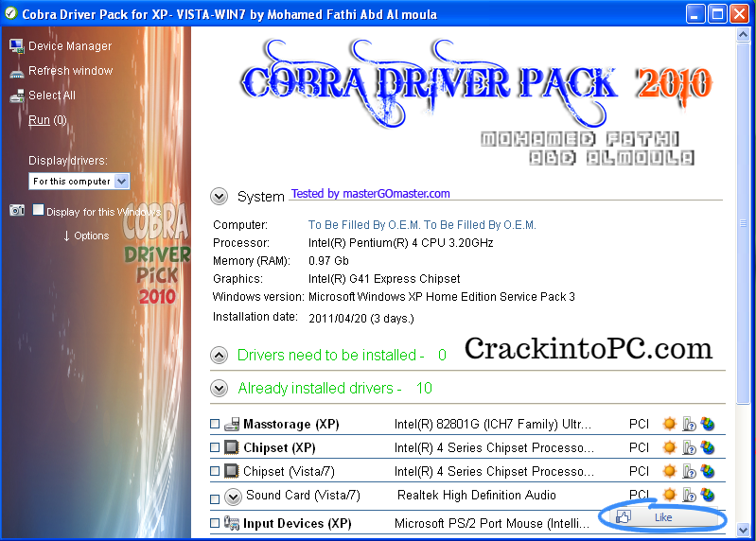Image resolution: width=756 pixels, height=541 pixels.
Task: Check the Chipset (XP) checkbox
Action: coord(215,447)
